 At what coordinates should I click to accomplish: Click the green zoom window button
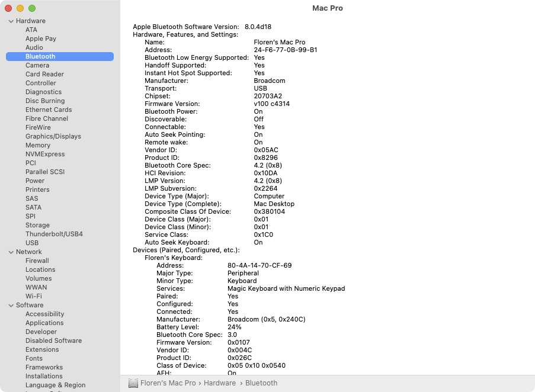pos(32,8)
